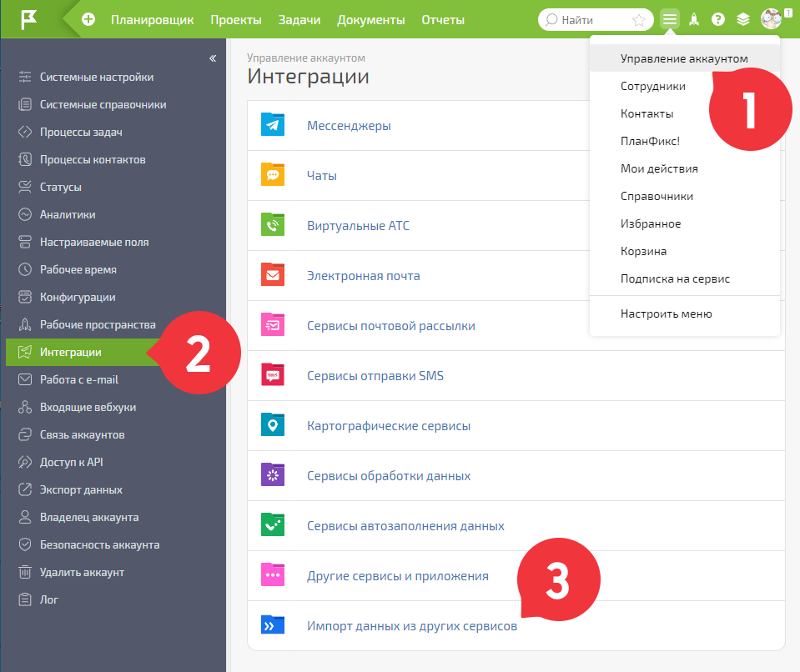The image size is (800, 672).
Task: Collapse the left sidebar with double chevron
Action: (x=213, y=58)
